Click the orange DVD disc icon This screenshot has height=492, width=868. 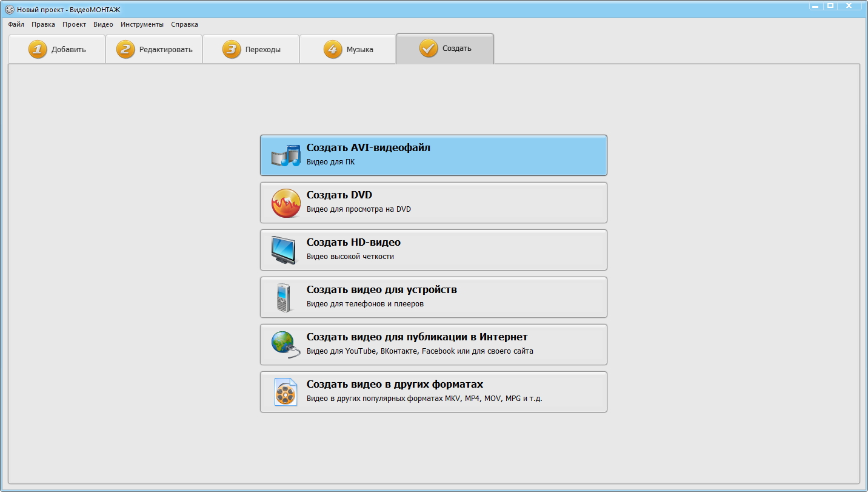point(285,203)
